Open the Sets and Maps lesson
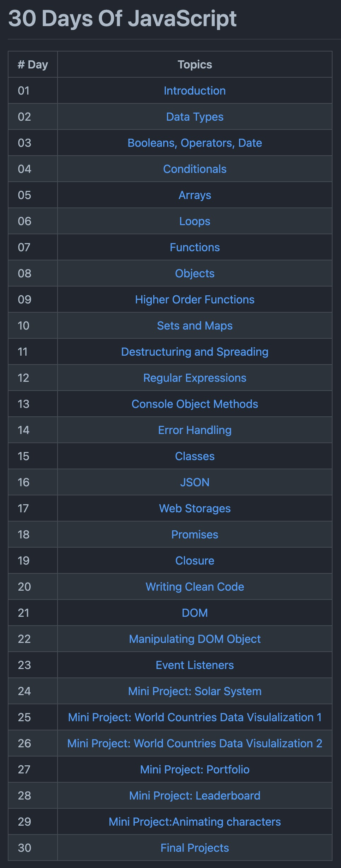 click(195, 326)
